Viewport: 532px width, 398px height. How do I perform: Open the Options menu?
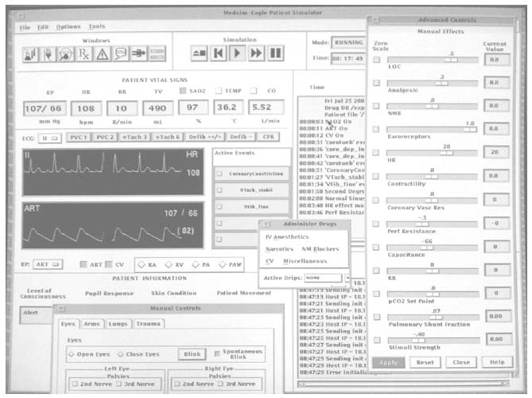[x=68, y=26]
